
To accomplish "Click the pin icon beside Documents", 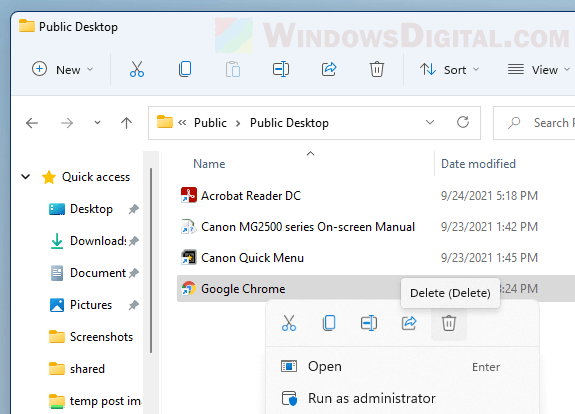I will click(x=133, y=273).
